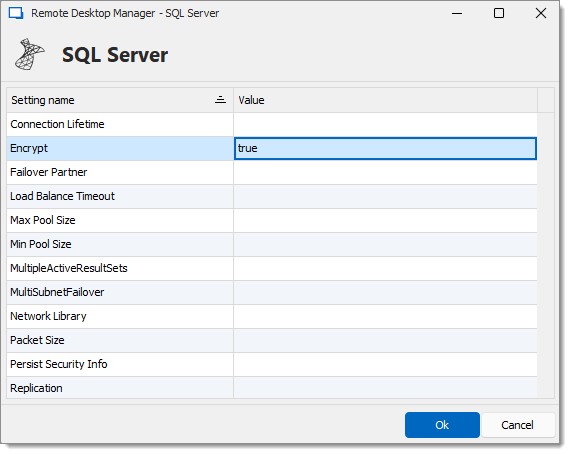Click the Cancel button
Viewport: 570px width, 454px height.
(x=517, y=425)
